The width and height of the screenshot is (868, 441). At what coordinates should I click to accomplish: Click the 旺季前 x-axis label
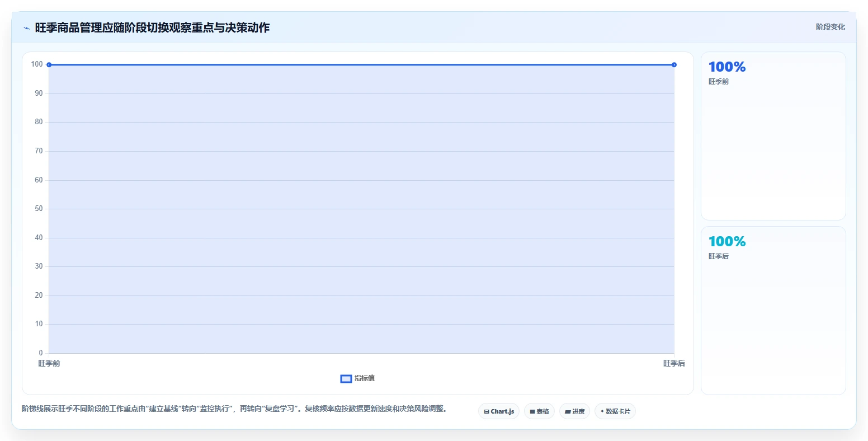click(x=49, y=364)
